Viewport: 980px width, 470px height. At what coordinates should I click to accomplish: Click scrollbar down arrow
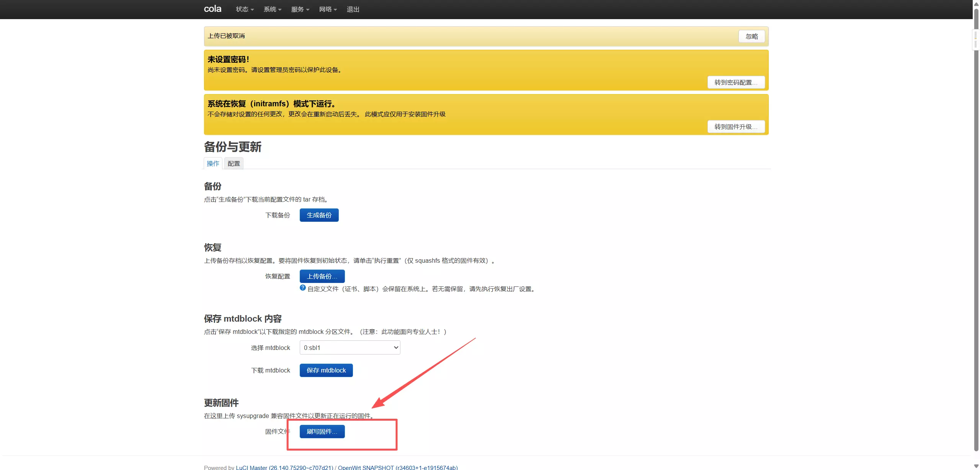click(976, 466)
